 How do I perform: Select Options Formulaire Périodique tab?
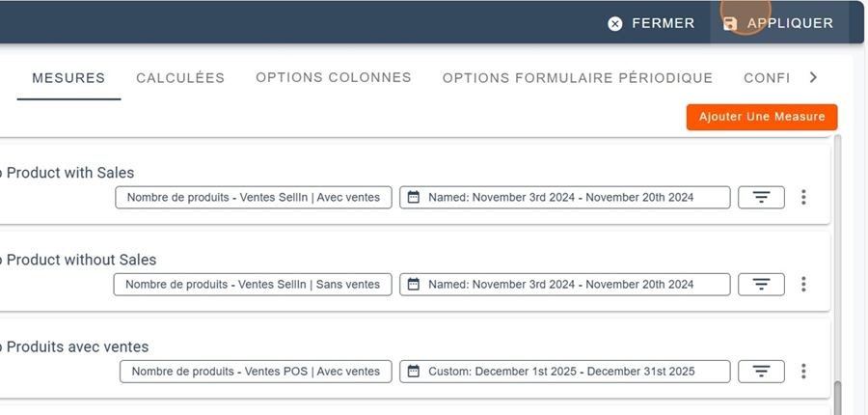click(578, 78)
